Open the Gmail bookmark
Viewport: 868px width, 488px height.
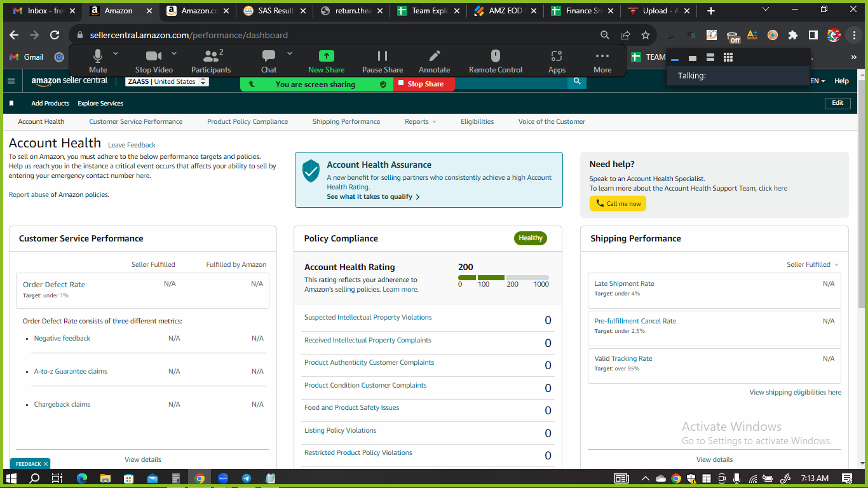click(x=27, y=57)
